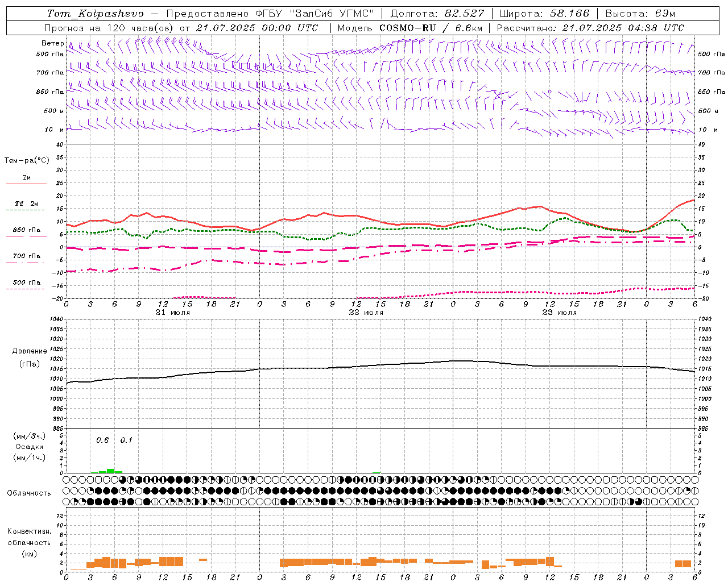
Task: Click the (мм/1ч.) precipitation unit label
Action: (29, 458)
